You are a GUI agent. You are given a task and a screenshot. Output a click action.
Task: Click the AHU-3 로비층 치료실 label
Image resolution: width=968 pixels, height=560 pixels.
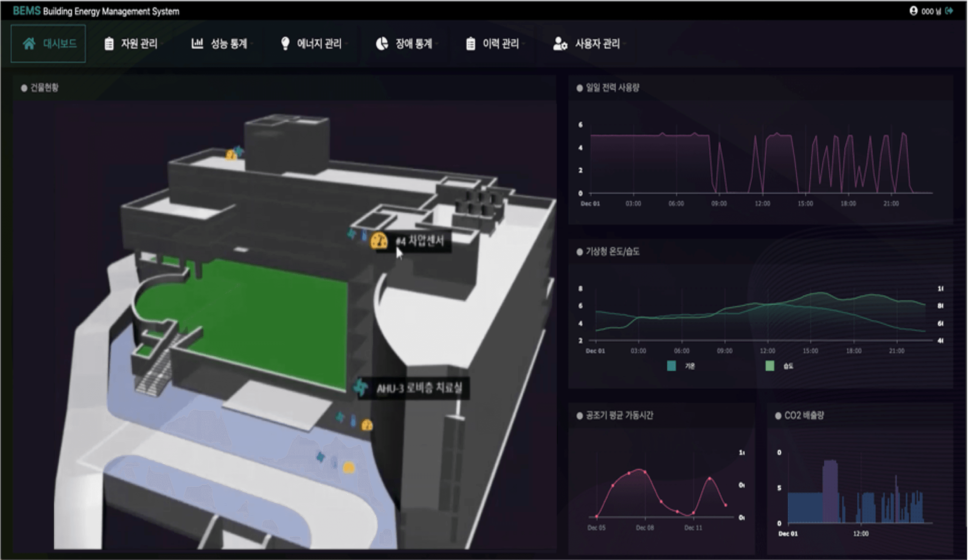pyautogui.click(x=419, y=388)
